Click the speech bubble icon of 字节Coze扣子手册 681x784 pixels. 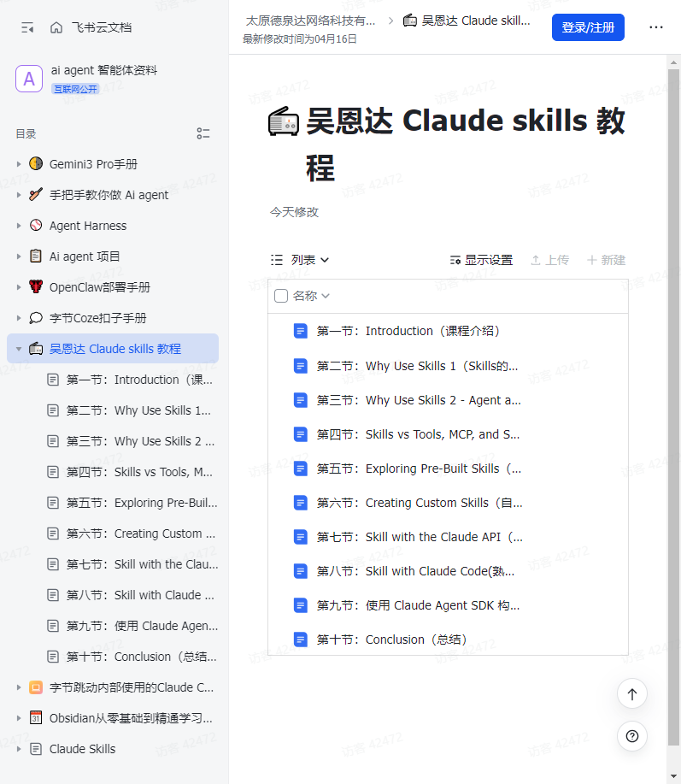36,318
